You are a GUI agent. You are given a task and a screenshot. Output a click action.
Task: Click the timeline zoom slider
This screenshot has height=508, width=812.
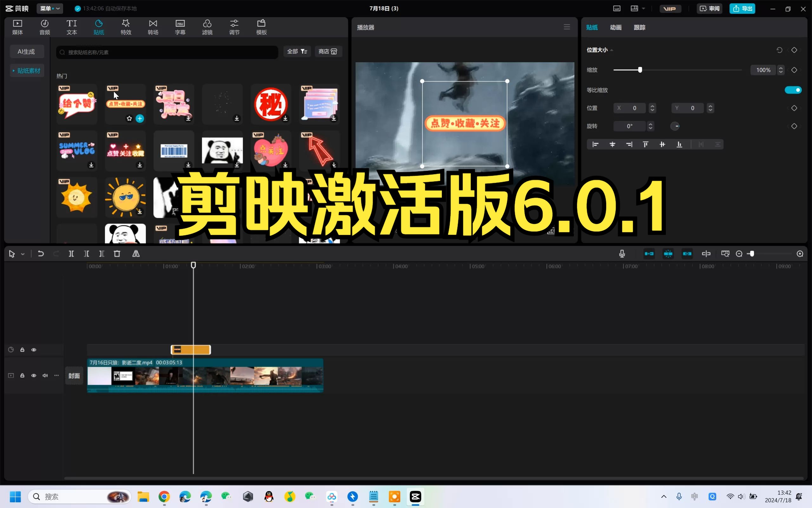752,254
